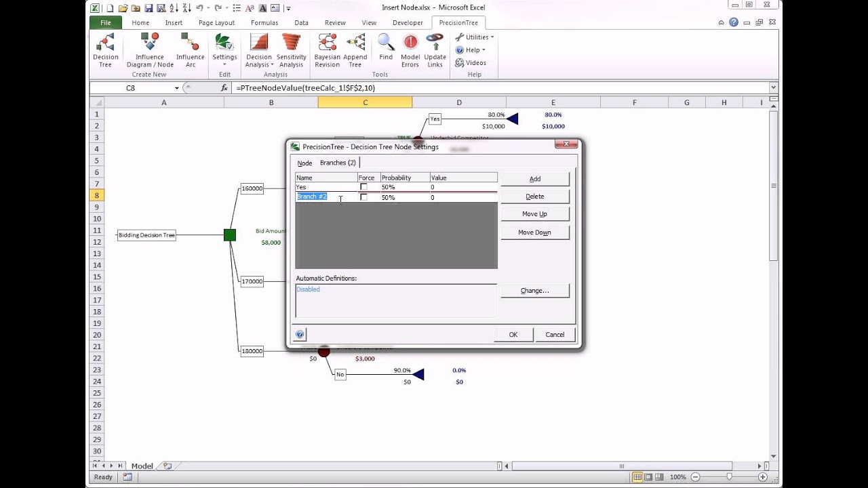Open the Name Box dropdown arrow
This screenshot has height=488, width=868.
pos(177,88)
